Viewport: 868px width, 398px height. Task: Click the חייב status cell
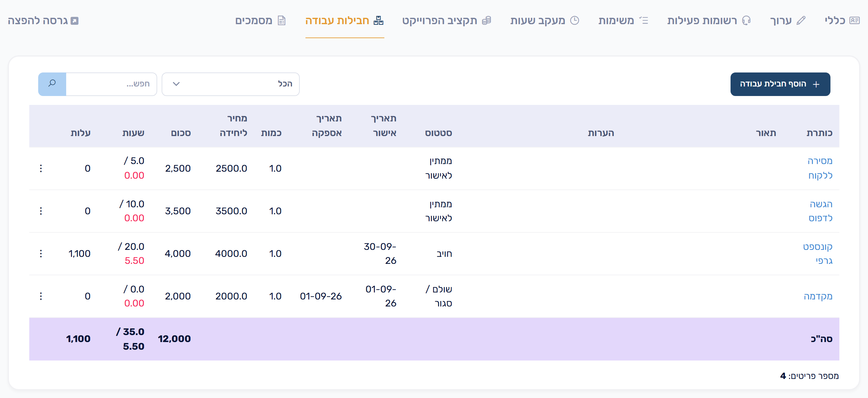coord(444,254)
